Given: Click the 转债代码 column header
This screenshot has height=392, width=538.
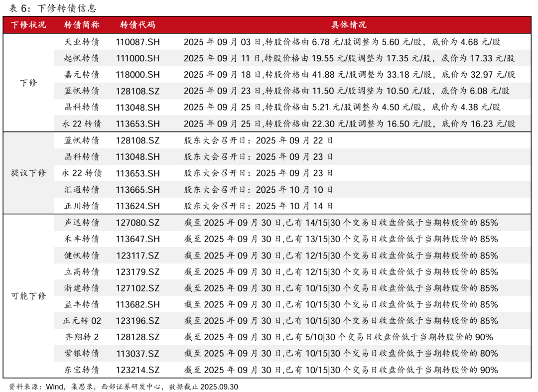Looking at the screenshot, I should pyautogui.click(x=137, y=25).
